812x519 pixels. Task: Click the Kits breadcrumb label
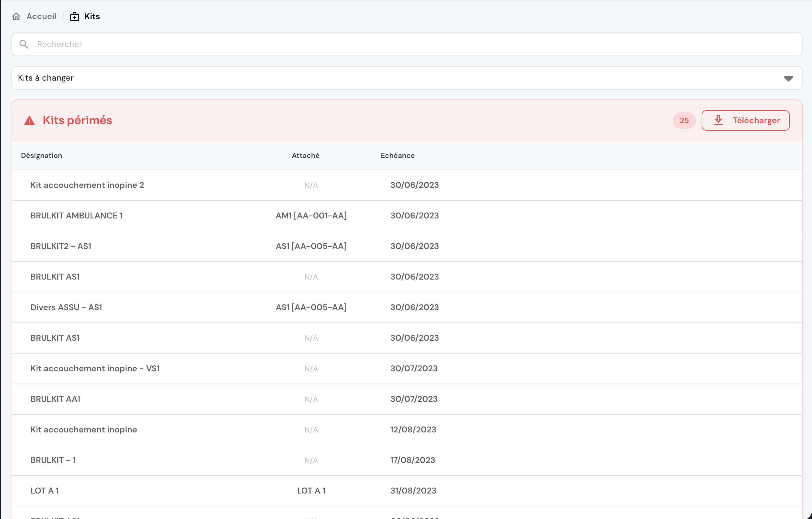tap(92, 16)
